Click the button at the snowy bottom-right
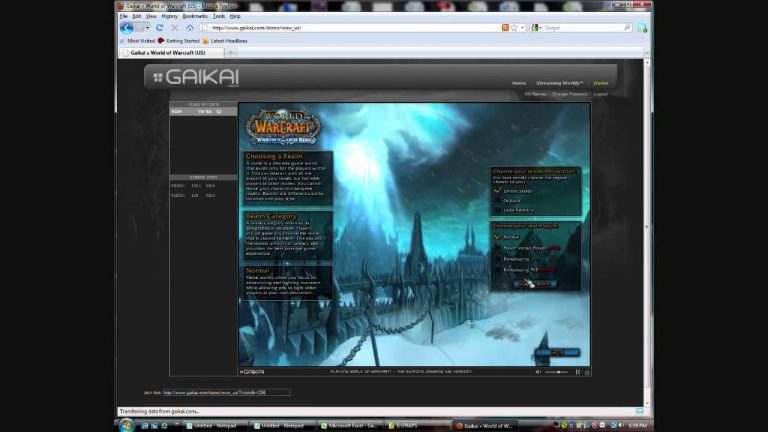The image size is (768, 432). pos(557,352)
